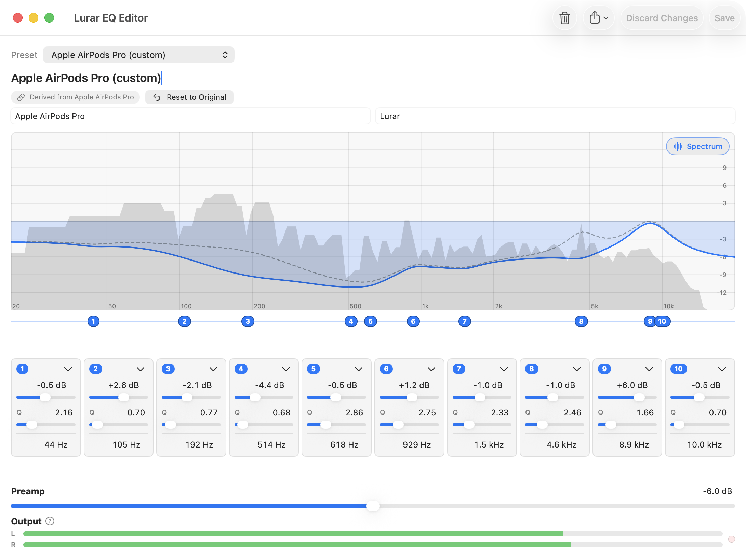The image size is (746, 560).
Task: Click the Save button
Action: 724,18
